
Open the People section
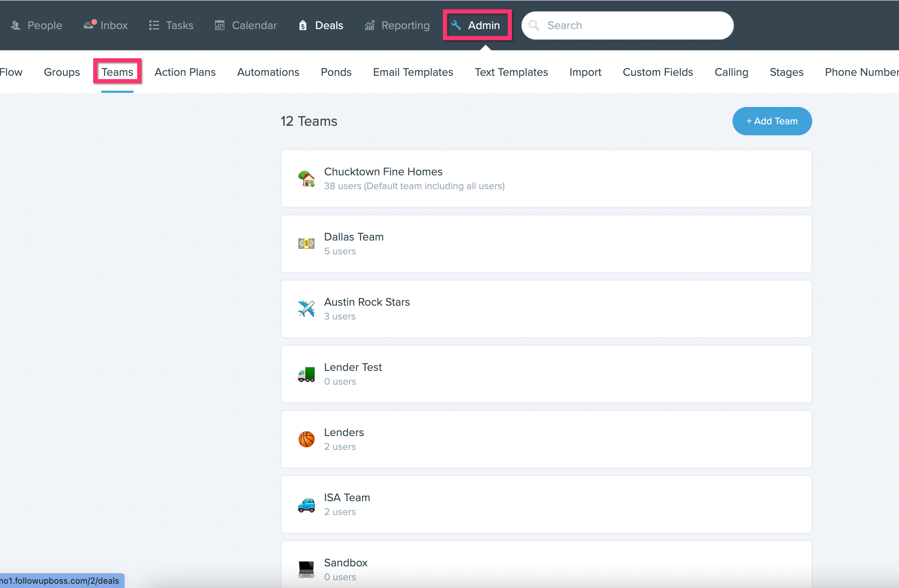coord(36,25)
